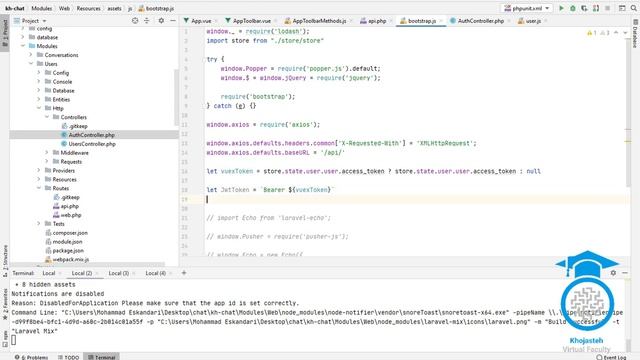The height and width of the screenshot is (360, 640).
Task: Open the TODO tool window button
Action: (x=68, y=357)
